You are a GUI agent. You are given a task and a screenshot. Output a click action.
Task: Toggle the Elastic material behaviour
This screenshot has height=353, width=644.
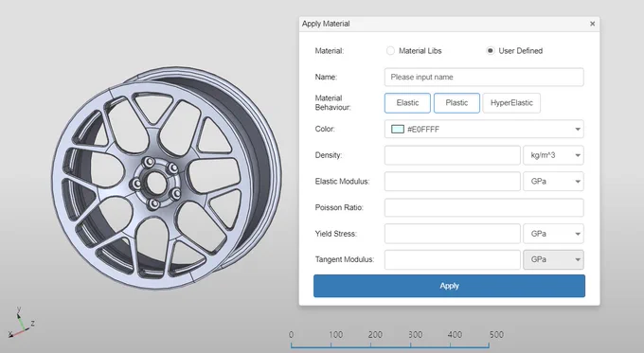407,103
